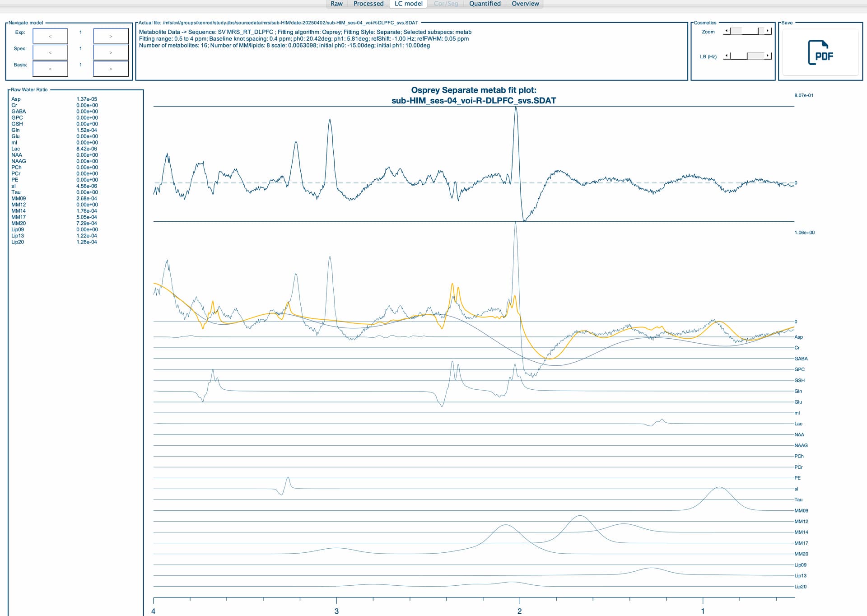This screenshot has width=867, height=616.
Task: Switch to the Raw tab
Action: tap(336, 4)
